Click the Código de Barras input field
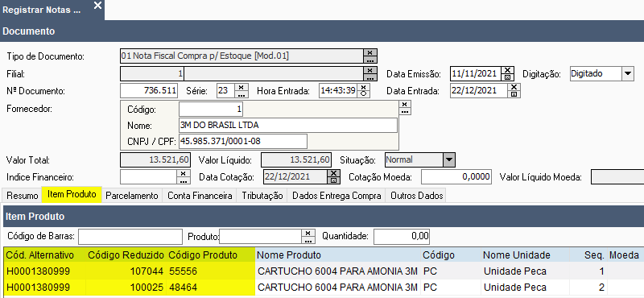 [130, 237]
